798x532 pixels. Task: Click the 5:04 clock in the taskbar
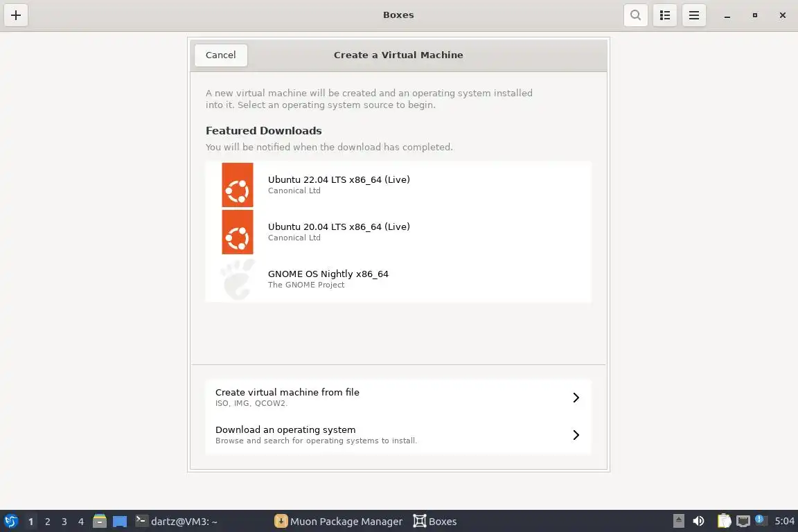783,522
